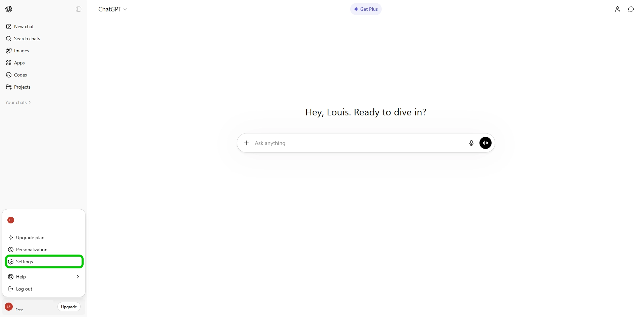Click the ChatGPT logo icon
644x317 pixels.
(9, 9)
